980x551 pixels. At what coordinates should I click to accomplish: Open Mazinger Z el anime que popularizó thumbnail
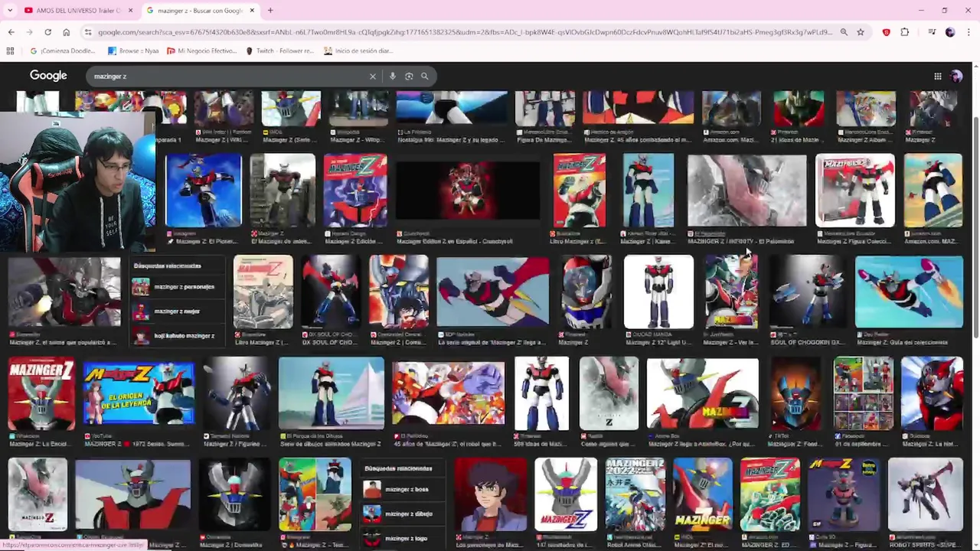point(64,292)
